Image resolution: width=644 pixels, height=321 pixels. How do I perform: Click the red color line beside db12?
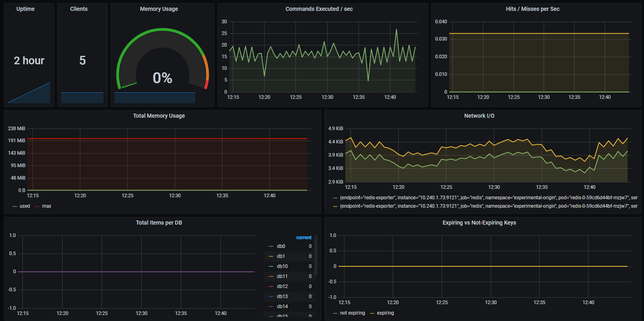(x=271, y=286)
